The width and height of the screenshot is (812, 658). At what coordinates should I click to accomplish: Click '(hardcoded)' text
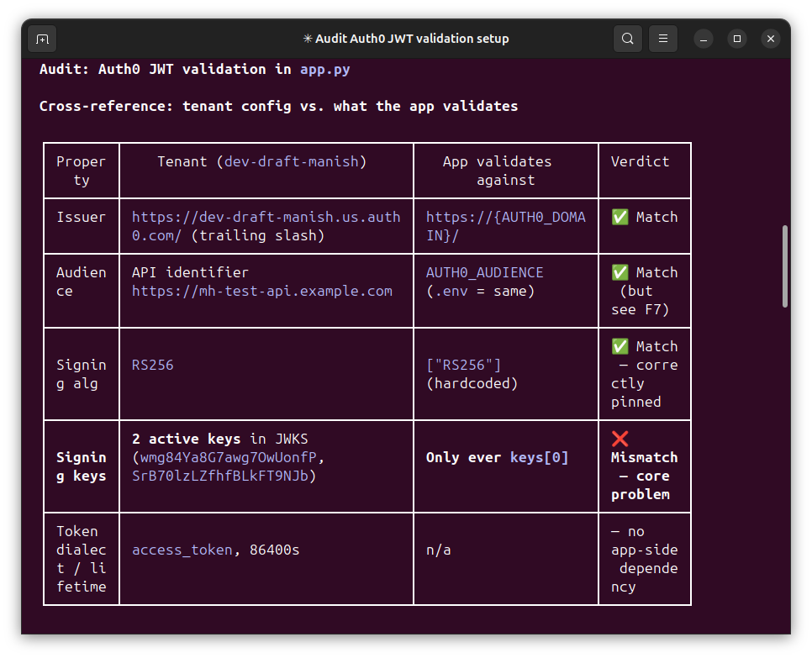tap(472, 383)
